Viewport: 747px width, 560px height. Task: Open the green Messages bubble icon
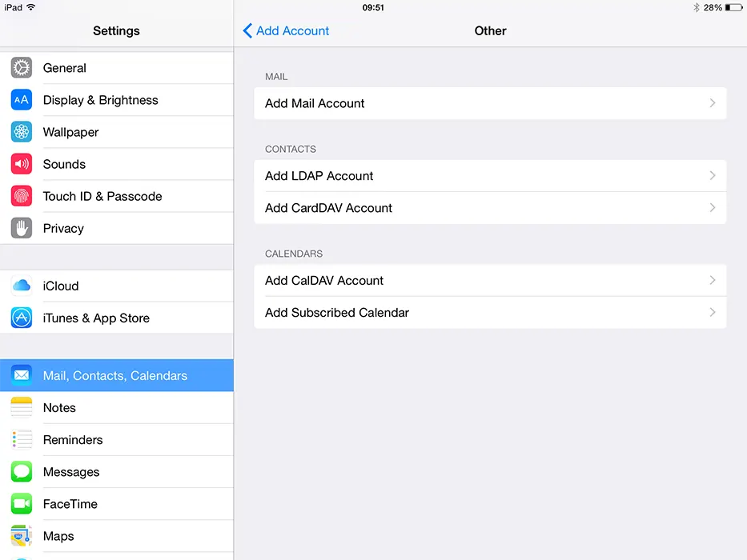(x=22, y=472)
